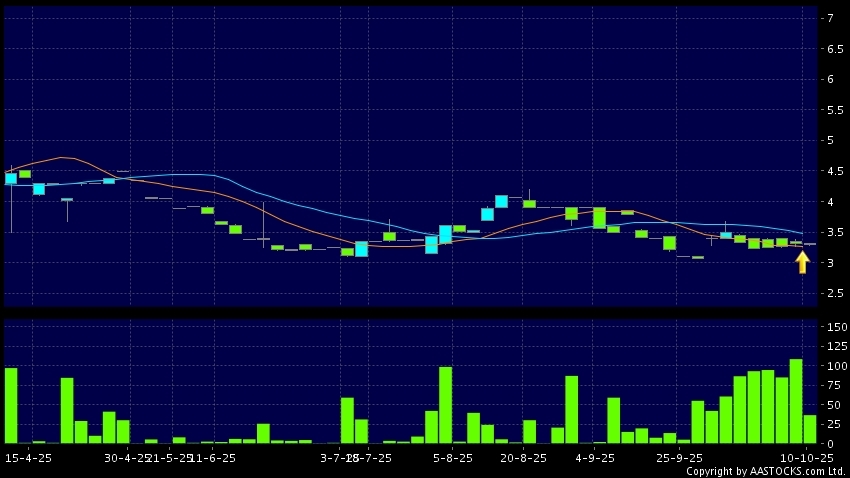Click the price axis value 7
This screenshot has width=850, height=478.
point(830,18)
